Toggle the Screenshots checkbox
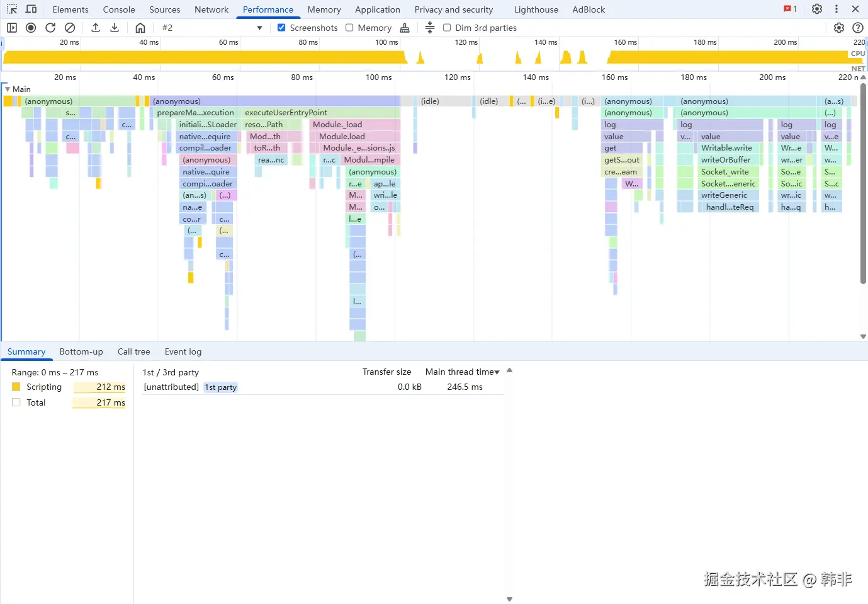The image size is (868, 604). tap(281, 28)
